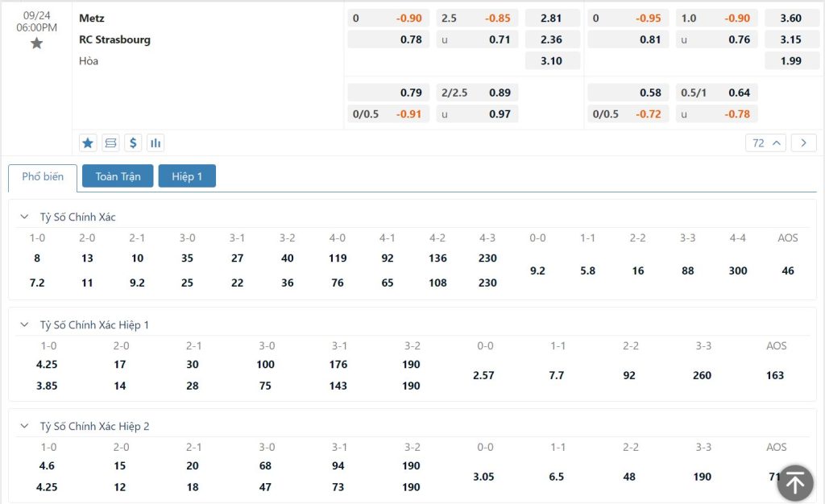This screenshot has width=825, height=504.
Task: Toggle favorite star under match time
Action: (36, 43)
